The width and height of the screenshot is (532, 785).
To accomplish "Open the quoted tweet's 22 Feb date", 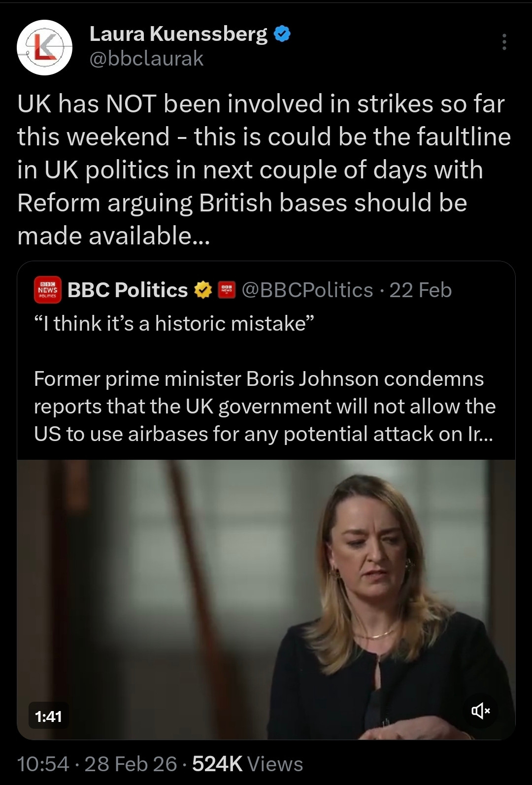I will tap(420, 290).
